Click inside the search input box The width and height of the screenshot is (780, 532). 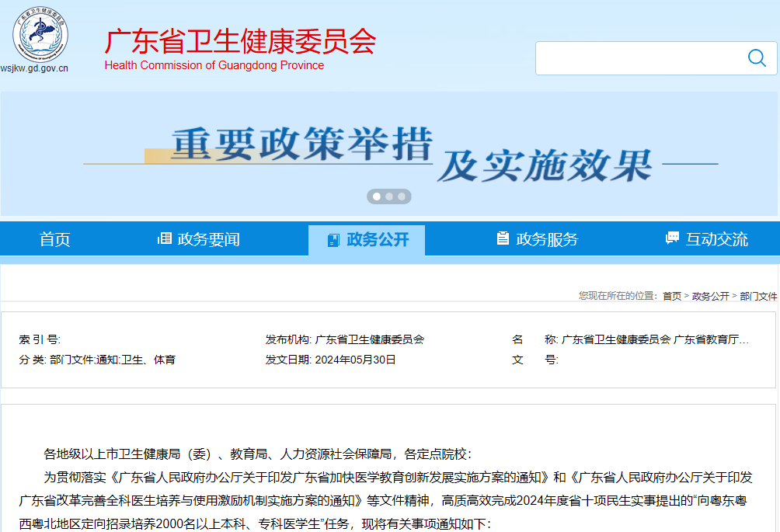645,57
